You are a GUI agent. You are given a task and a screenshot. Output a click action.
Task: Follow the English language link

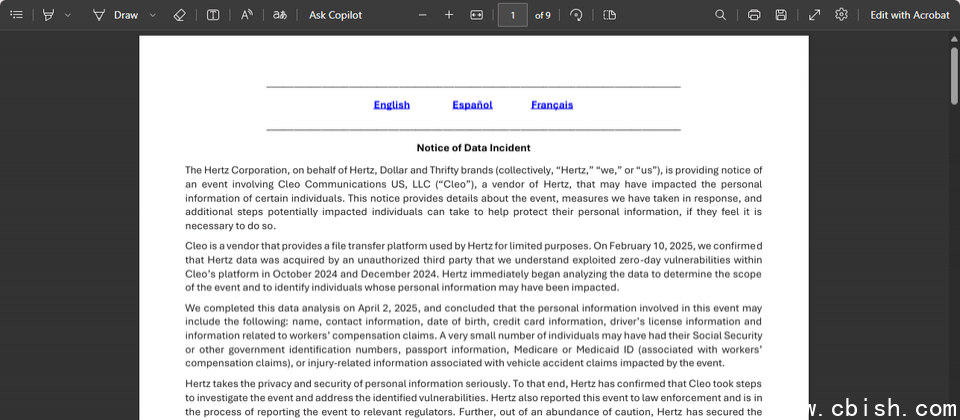pos(392,105)
